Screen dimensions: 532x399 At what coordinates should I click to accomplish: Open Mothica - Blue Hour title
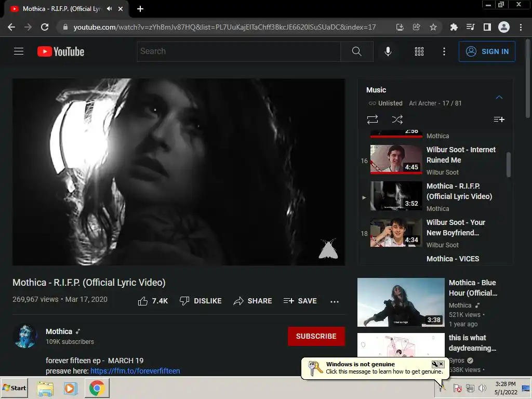click(473, 288)
